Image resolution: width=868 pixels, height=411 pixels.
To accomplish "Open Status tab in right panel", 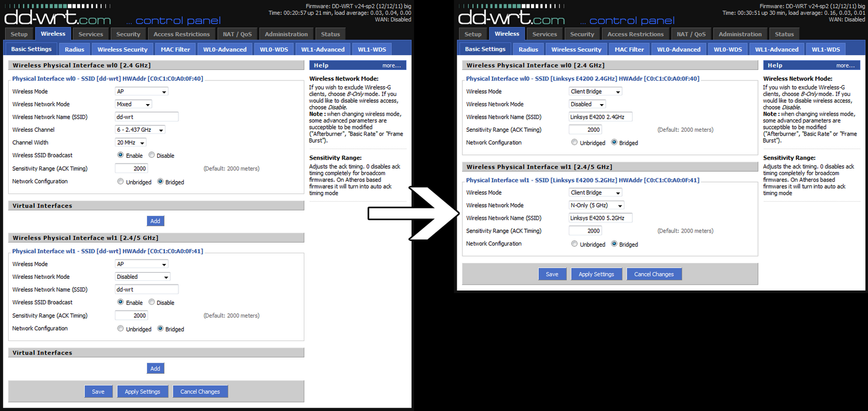I will coord(784,34).
